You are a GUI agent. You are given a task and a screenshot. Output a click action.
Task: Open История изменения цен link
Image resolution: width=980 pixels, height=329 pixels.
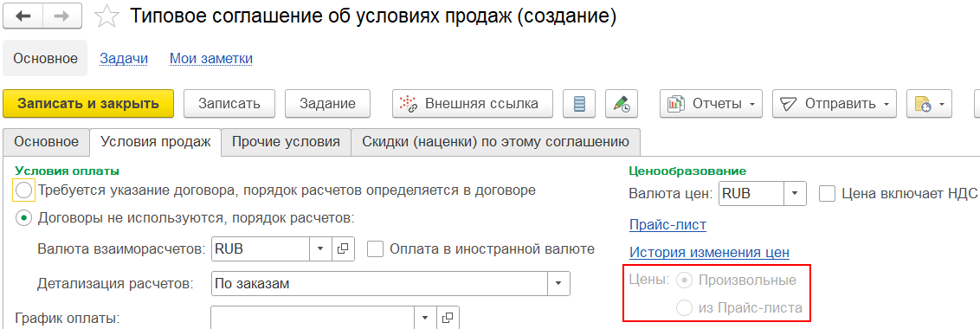(x=709, y=253)
